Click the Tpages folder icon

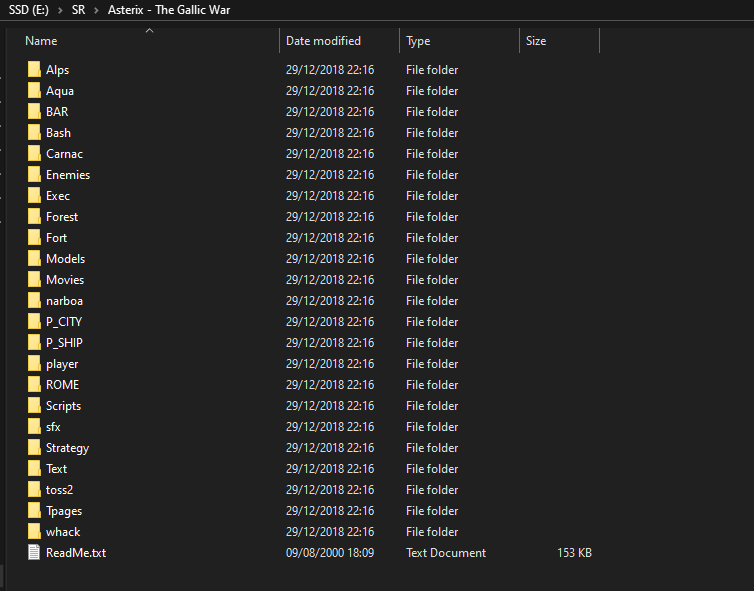34,511
